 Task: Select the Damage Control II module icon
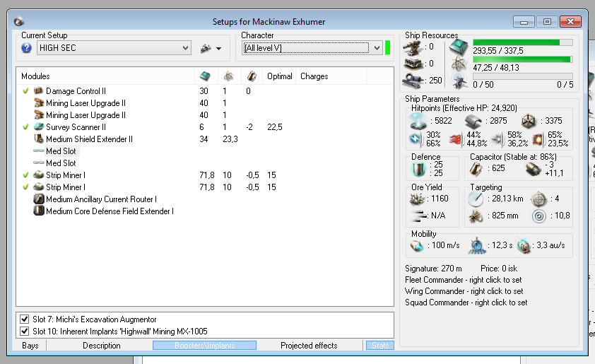tap(38, 90)
